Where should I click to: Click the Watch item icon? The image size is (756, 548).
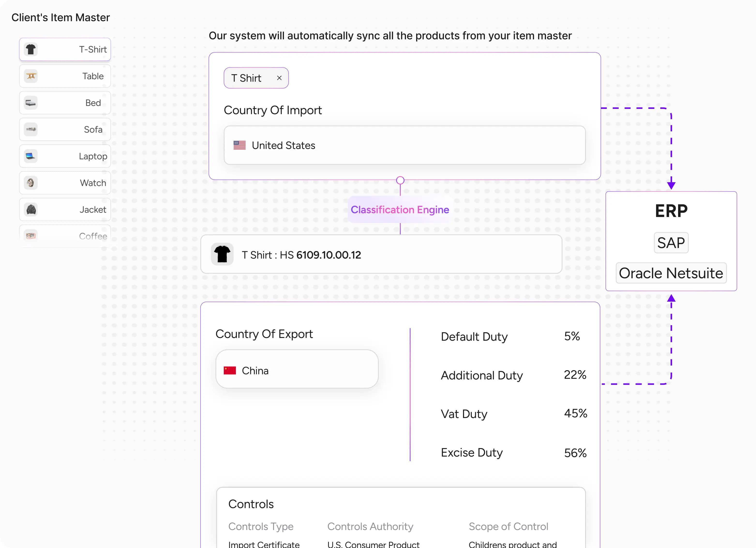point(31,183)
